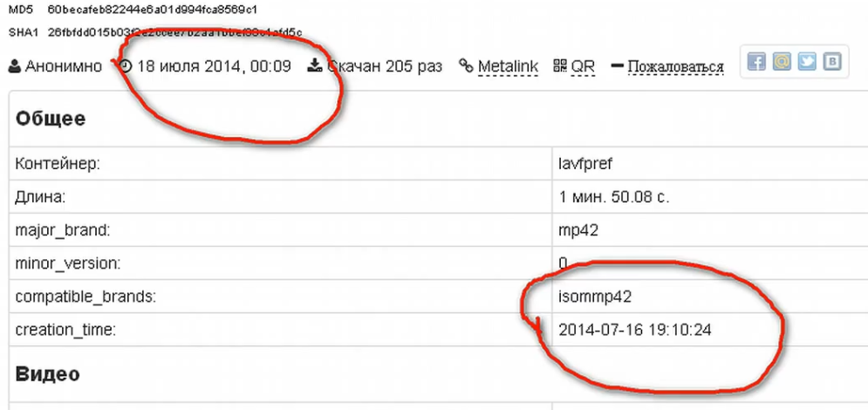
Task: Open the QR link
Action: pyautogui.click(x=583, y=66)
